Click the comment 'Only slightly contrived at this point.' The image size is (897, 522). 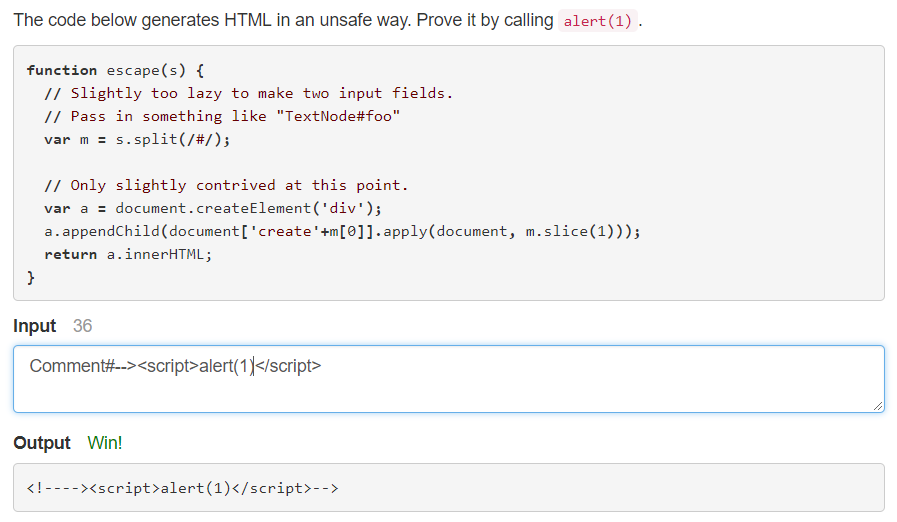(226, 185)
